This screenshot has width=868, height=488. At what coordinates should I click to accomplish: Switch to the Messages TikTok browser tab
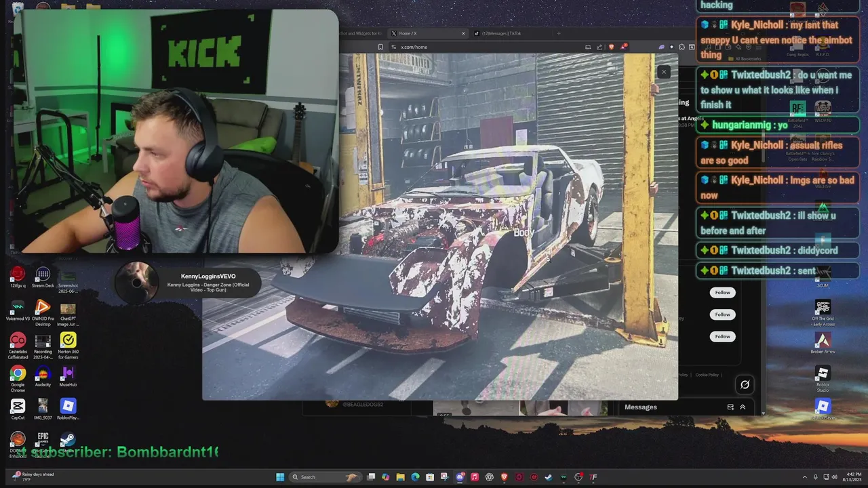coord(502,33)
